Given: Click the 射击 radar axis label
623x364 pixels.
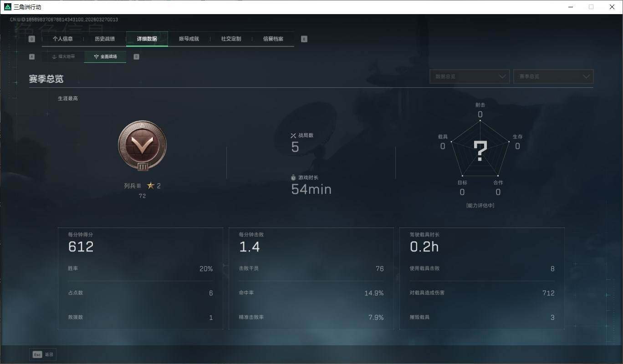Looking at the screenshot, I should (x=480, y=105).
